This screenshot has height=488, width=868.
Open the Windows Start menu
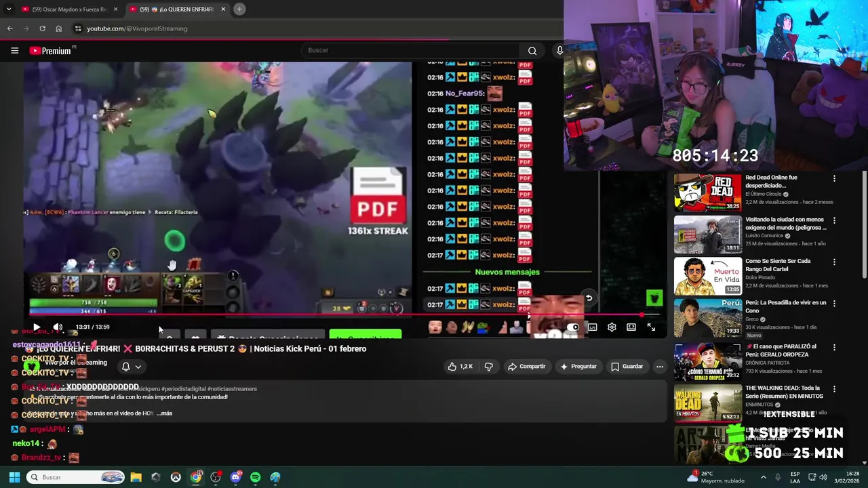click(14, 477)
